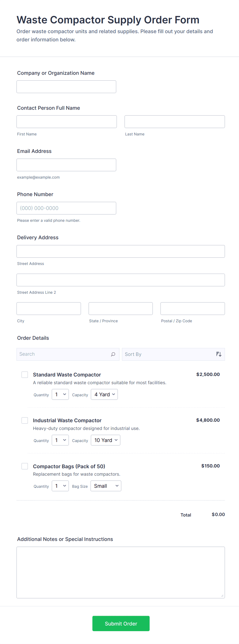Click the order Search box
This screenshot has width=239, height=644.
tap(63, 354)
